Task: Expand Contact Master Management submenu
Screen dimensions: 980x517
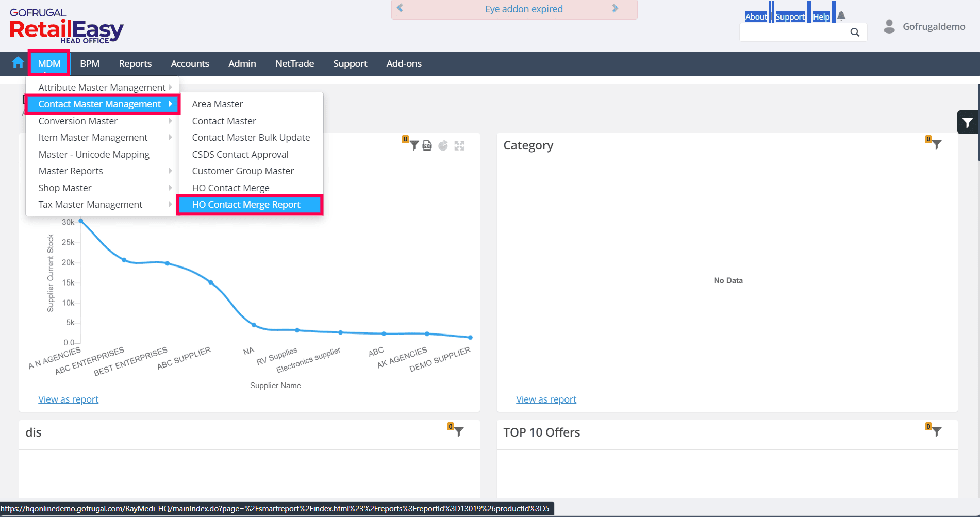Action: point(103,104)
